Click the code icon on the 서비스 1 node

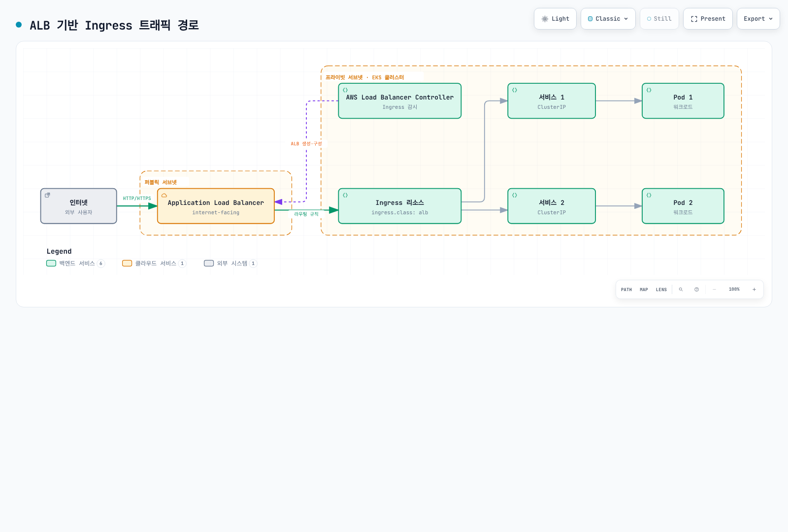coord(515,90)
